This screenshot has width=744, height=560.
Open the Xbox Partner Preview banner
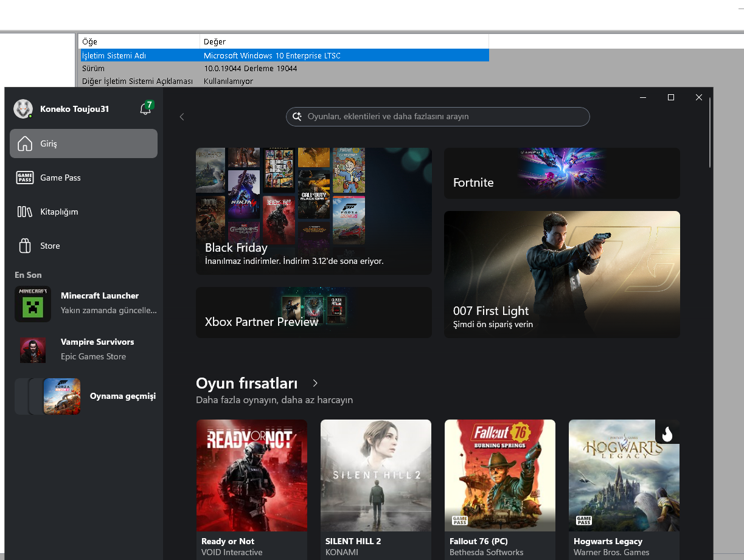314,313
